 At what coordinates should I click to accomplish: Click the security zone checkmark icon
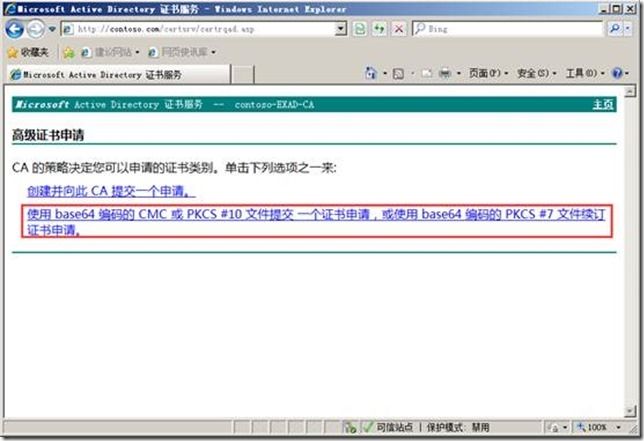click(367, 427)
